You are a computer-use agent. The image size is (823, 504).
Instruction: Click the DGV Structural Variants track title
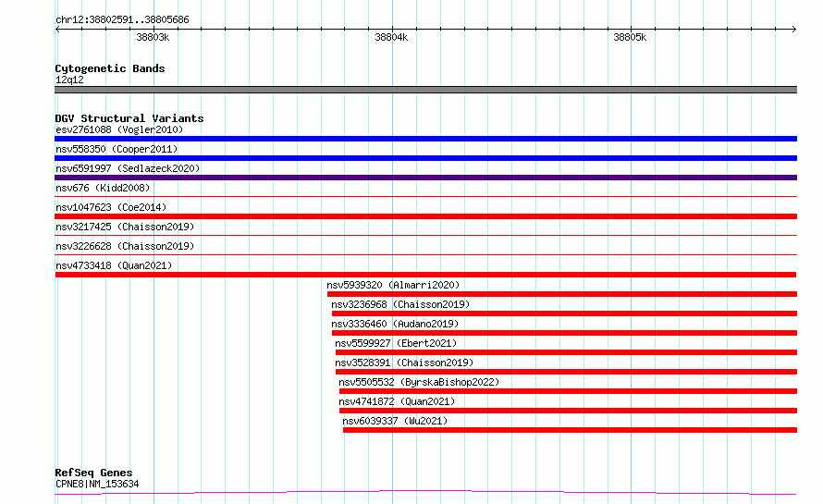pos(129,118)
